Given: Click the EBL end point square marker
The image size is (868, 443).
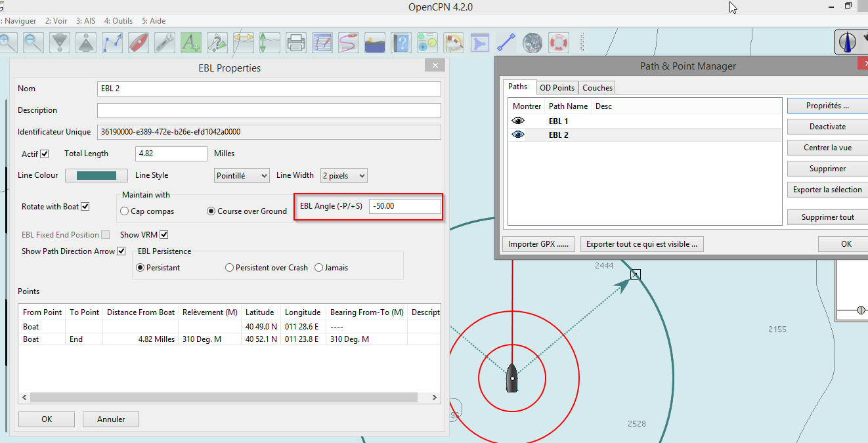Looking at the screenshot, I should coord(635,274).
